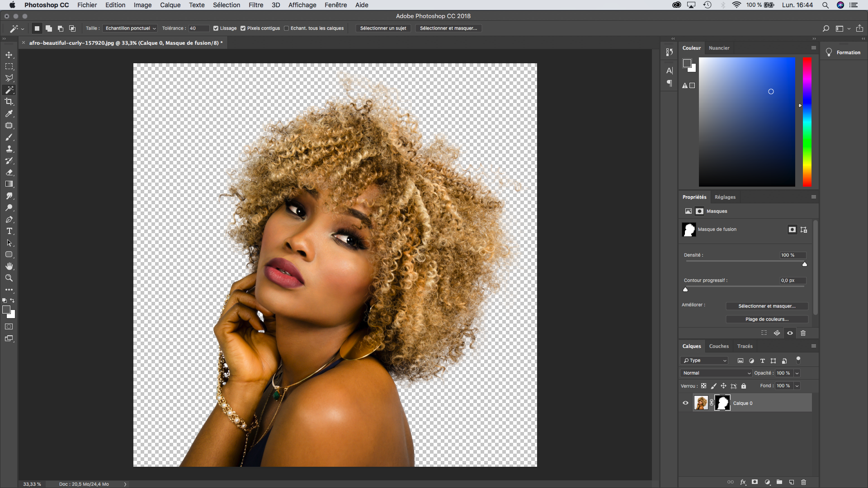
Task: Select the Rectangular Marquee tool
Action: click(9, 66)
